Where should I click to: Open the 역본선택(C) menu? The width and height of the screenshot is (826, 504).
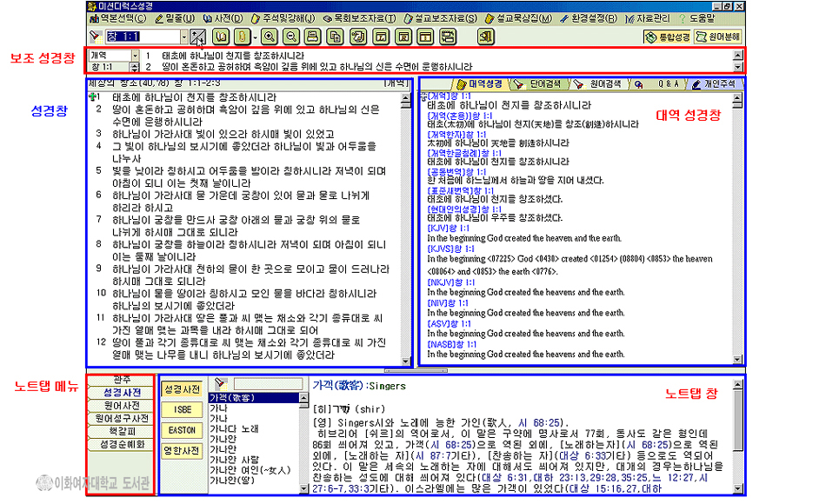[118, 18]
